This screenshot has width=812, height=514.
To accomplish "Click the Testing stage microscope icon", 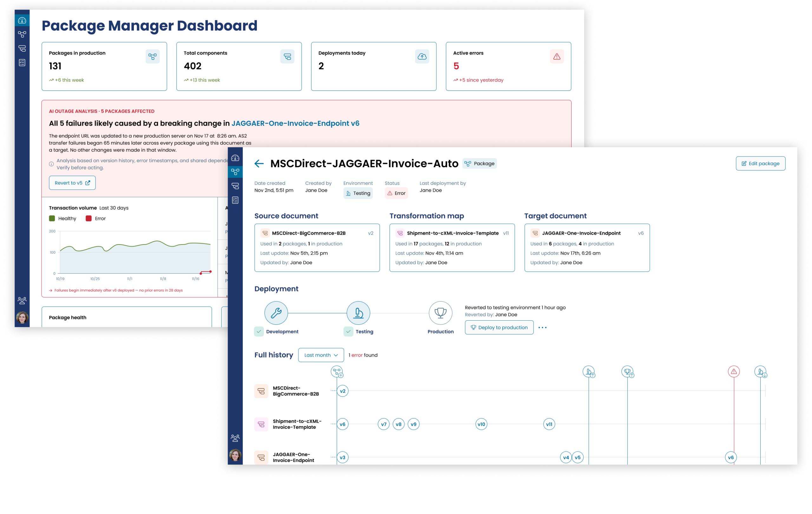I will 358,313.
